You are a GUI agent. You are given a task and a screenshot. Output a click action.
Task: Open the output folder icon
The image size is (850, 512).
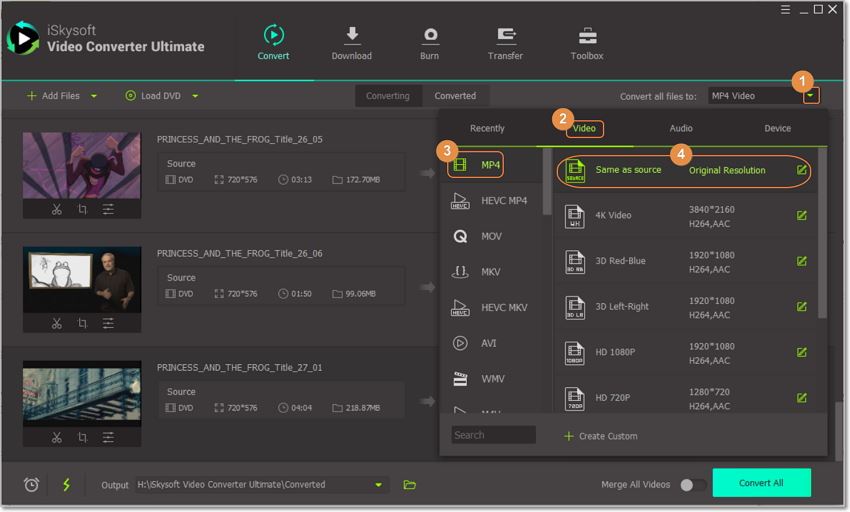[x=409, y=485]
